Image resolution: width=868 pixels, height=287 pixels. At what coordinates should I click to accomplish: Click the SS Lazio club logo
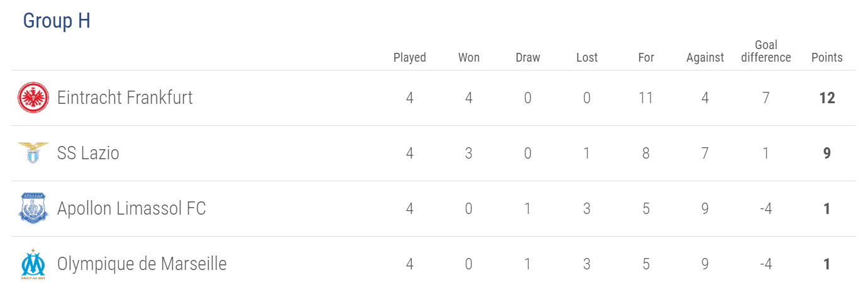(33, 153)
